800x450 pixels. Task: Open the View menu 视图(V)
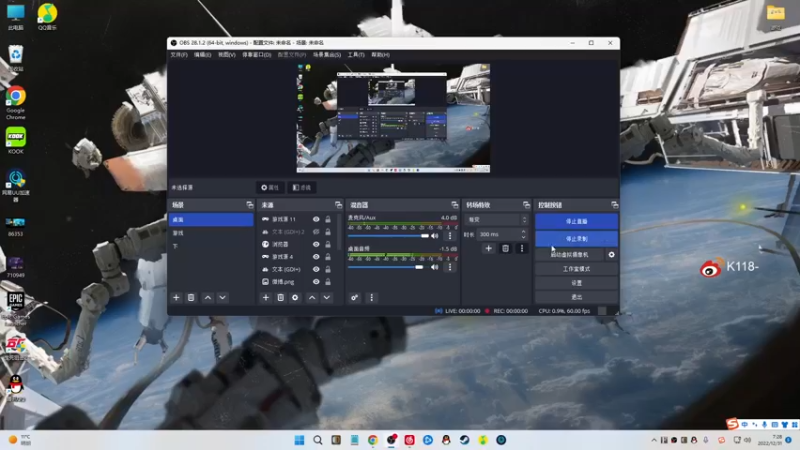[227, 55]
